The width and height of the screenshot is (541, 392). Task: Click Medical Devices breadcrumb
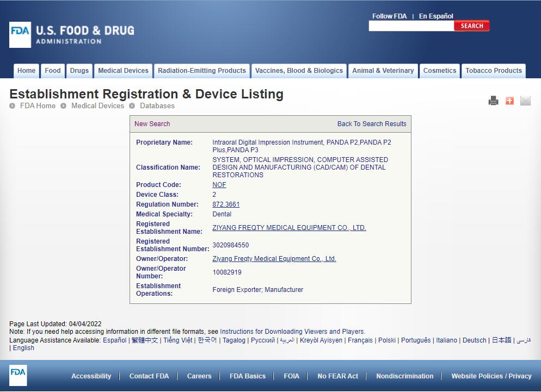[x=97, y=106]
